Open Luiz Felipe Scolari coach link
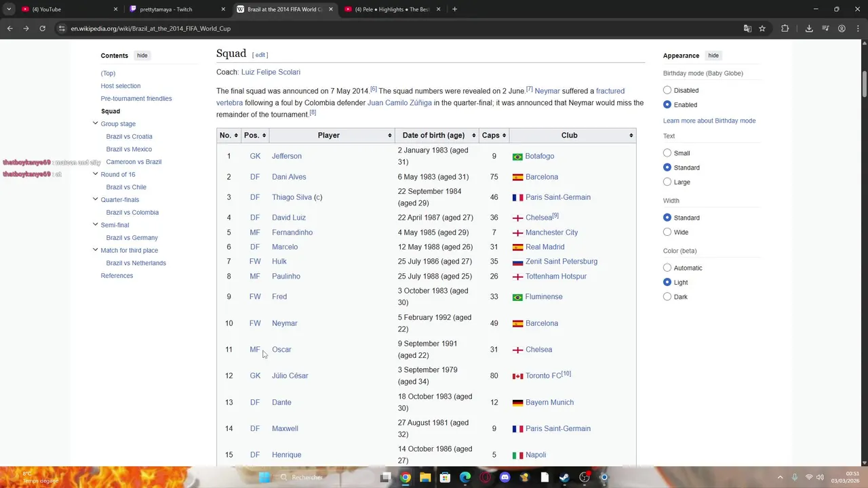 tap(271, 72)
